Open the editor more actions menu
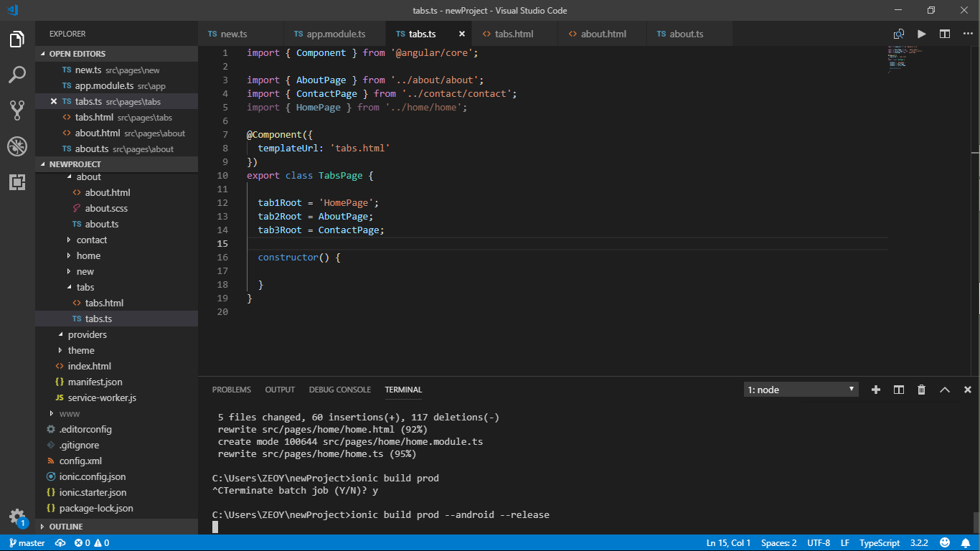This screenshot has width=980, height=551. [966, 34]
